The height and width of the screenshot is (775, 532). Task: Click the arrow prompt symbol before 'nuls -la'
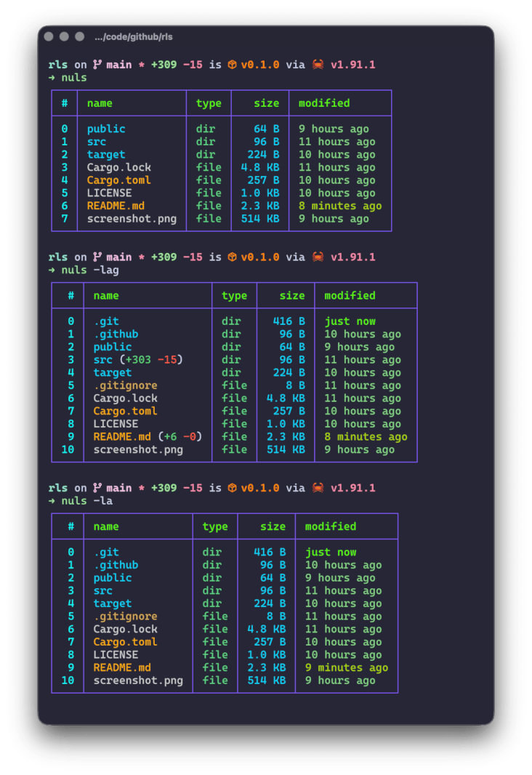[x=52, y=501]
